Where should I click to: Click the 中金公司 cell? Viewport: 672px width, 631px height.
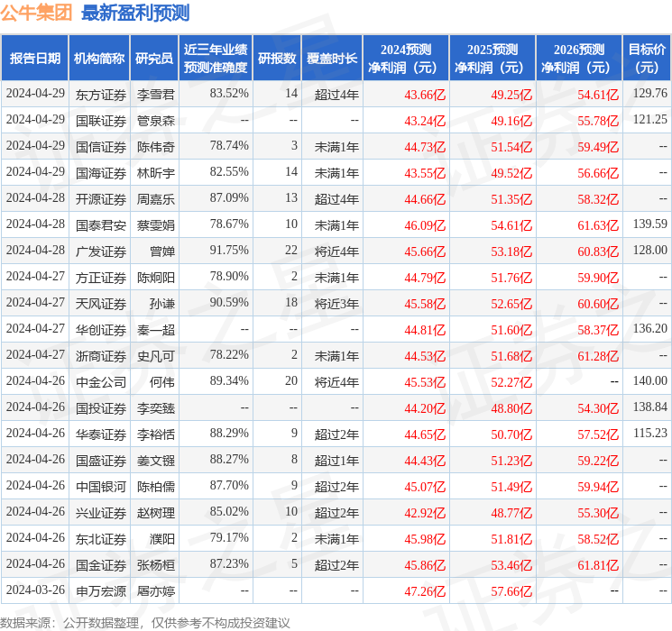(x=101, y=381)
